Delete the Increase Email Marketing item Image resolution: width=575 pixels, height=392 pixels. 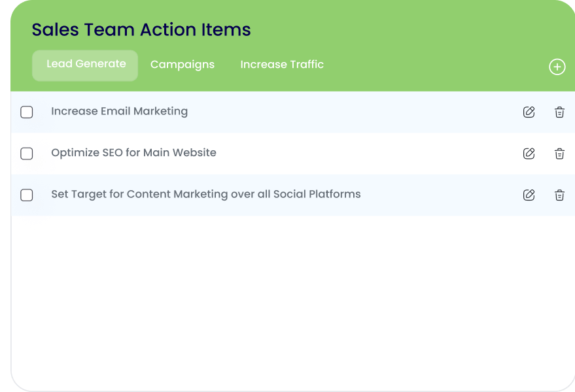(559, 112)
